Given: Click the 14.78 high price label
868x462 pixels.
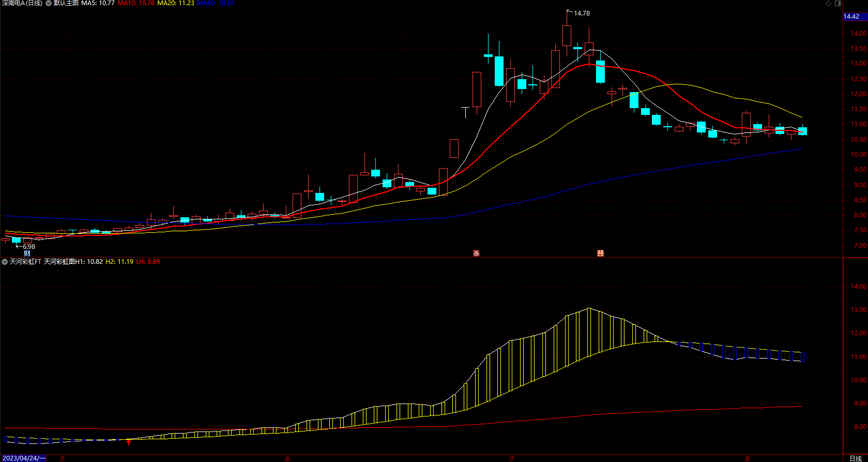Looking at the screenshot, I should pyautogui.click(x=582, y=13).
